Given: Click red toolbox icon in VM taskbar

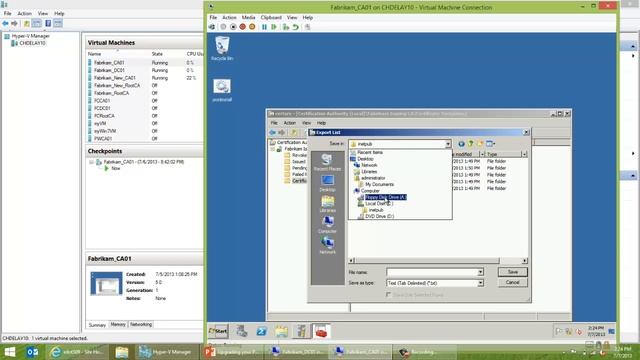Looking at the screenshot, I should coord(321,331).
